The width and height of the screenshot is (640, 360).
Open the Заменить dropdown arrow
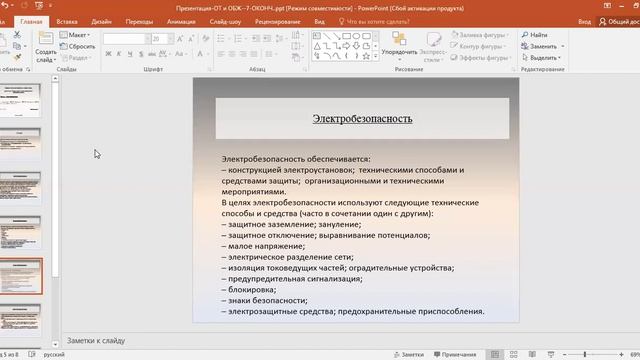[x=563, y=46]
